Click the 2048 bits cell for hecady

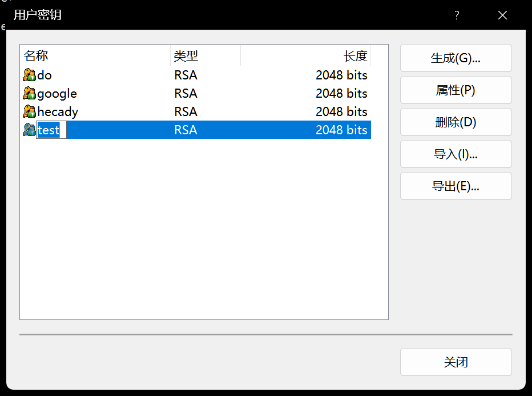click(x=341, y=111)
